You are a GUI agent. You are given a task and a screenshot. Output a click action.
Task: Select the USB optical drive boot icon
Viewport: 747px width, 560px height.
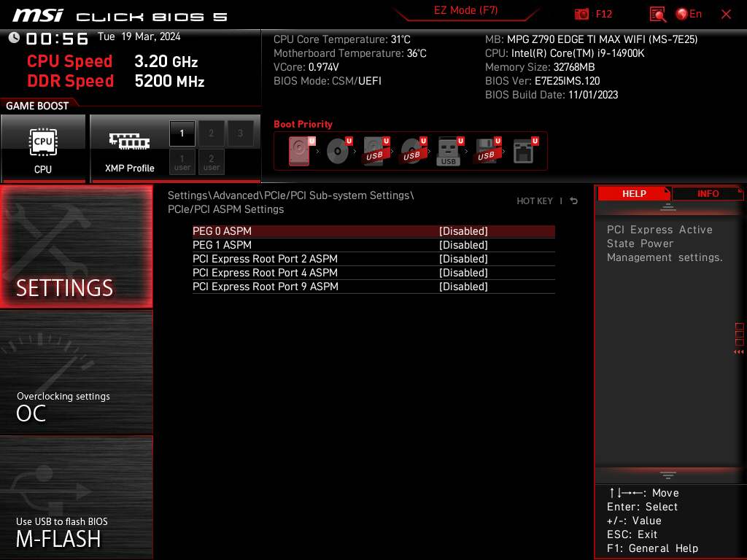pyautogui.click(x=414, y=151)
